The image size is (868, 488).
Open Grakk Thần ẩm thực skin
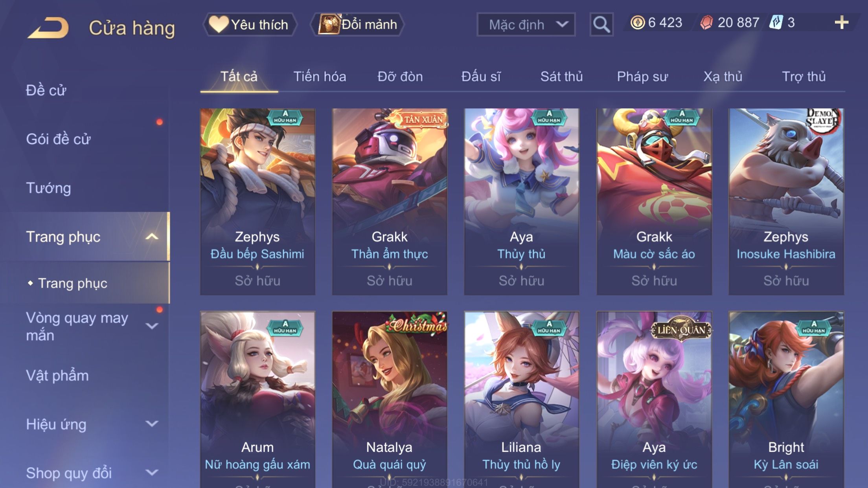[389, 202]
